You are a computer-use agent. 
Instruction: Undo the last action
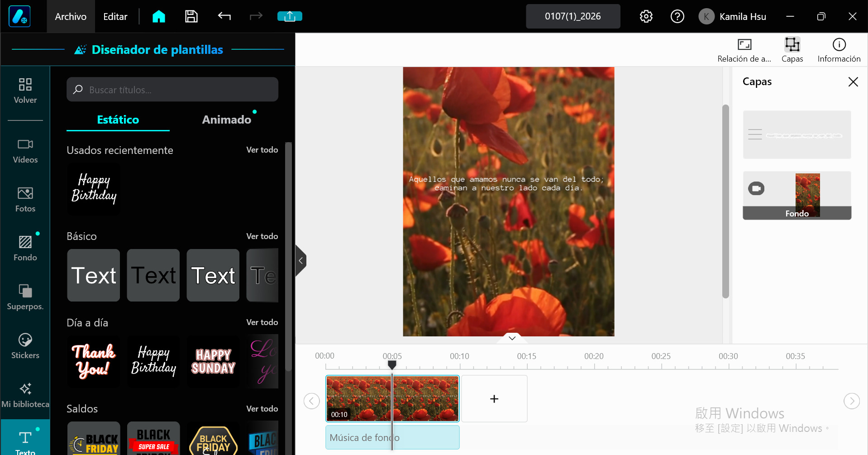click(x=224, y=17)
